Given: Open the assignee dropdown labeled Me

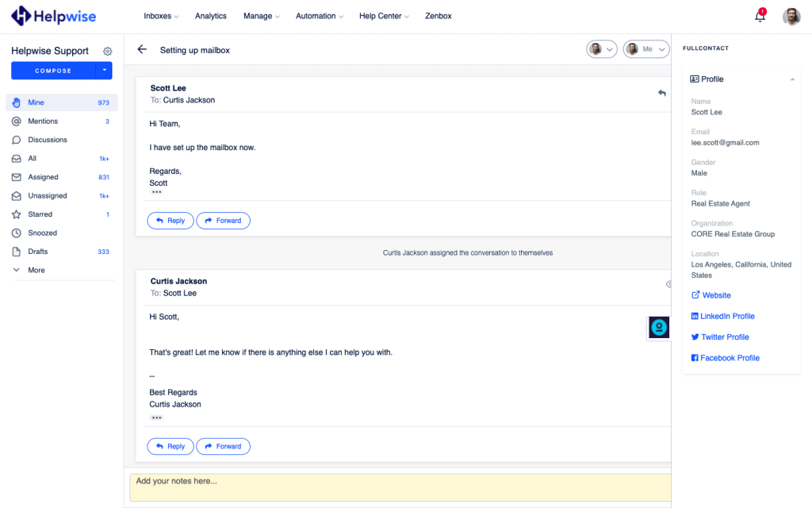Looking at the screenshot, I should point(644,49).
